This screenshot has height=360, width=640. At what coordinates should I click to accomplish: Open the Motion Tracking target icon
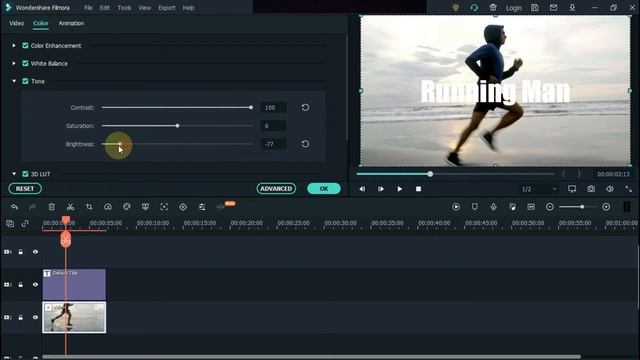tap(164, 207)
